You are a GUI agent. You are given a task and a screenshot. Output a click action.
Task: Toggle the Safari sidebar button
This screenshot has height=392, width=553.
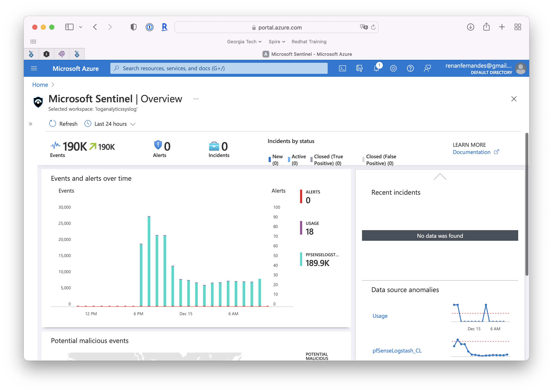coord(69,27)
